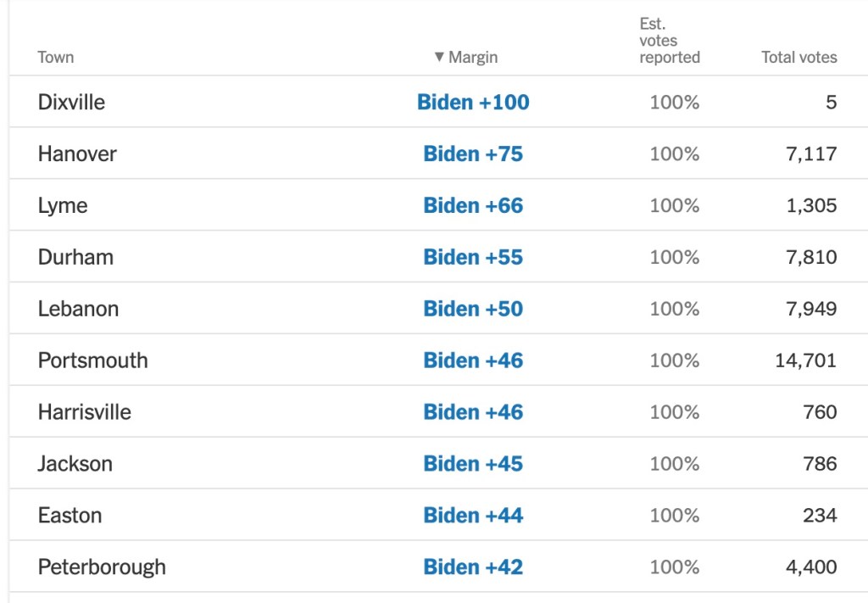Click the Biden +42 margin value
868x603 pixels.
tap(473, 568)
